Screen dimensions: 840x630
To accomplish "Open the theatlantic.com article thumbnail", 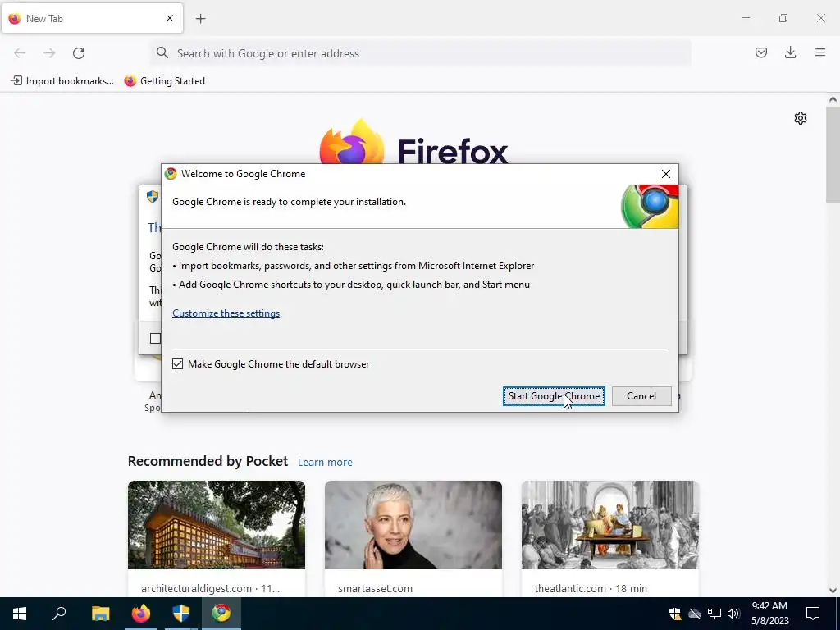I will 610,525.
